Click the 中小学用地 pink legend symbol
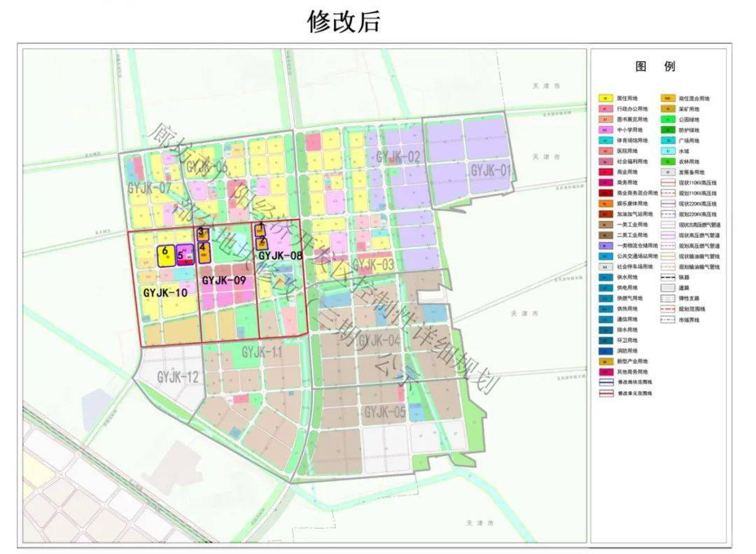The width and height of the screenshot is (756, 554). click(604, 130)
